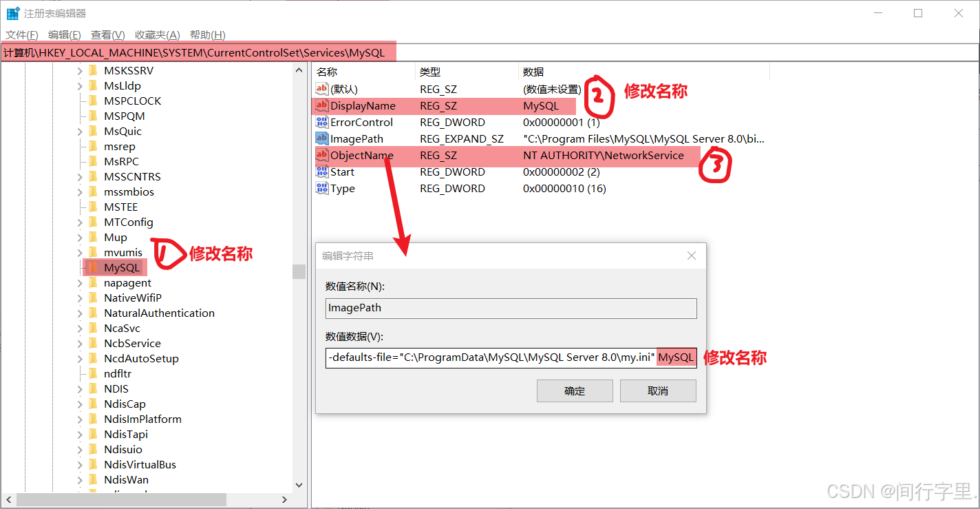The width and height of the screenshot is (980, 509).
Task: Expand the MSKSSRV tree node
Action: pos(79,70)
